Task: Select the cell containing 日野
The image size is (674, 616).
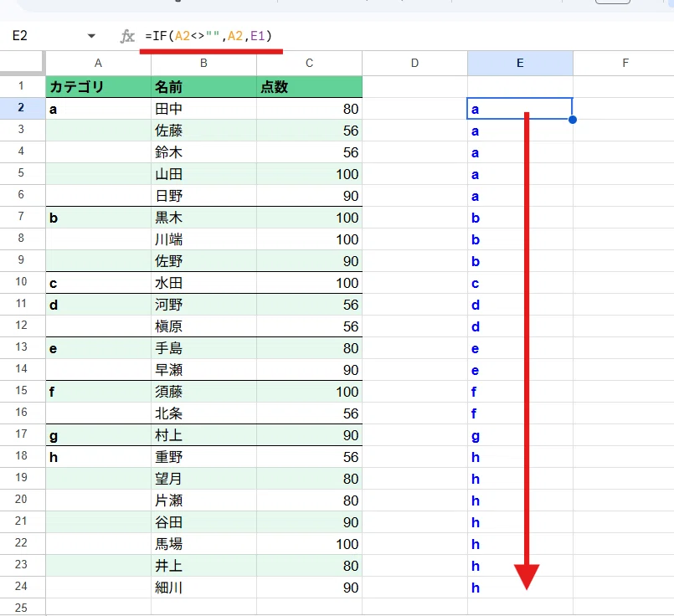Action: [x=203, y=196]
